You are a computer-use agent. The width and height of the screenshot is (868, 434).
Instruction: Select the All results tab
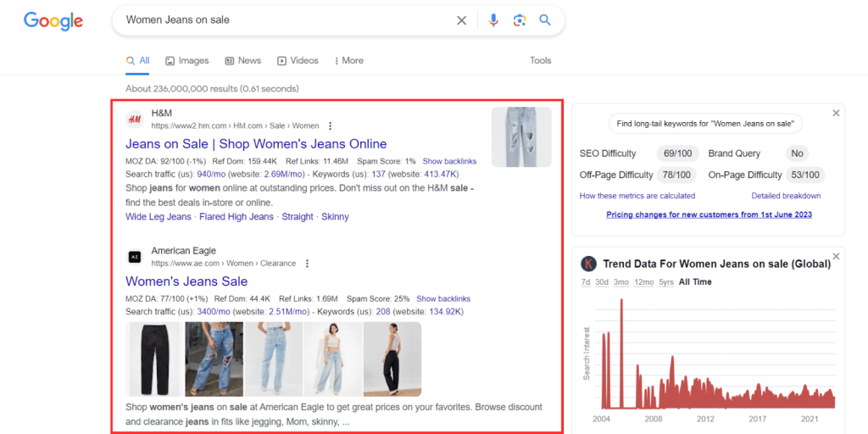[x=138, y=61]
